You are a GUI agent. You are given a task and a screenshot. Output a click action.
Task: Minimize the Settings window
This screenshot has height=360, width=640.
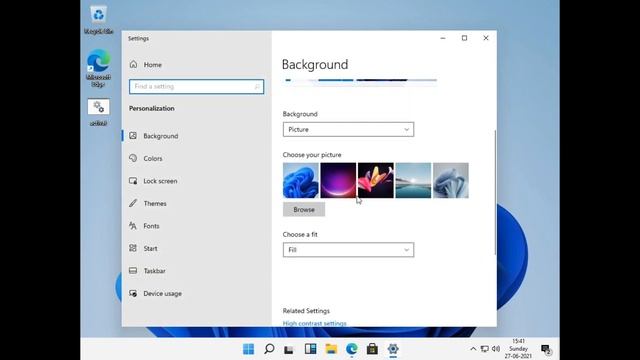(443, 38)
